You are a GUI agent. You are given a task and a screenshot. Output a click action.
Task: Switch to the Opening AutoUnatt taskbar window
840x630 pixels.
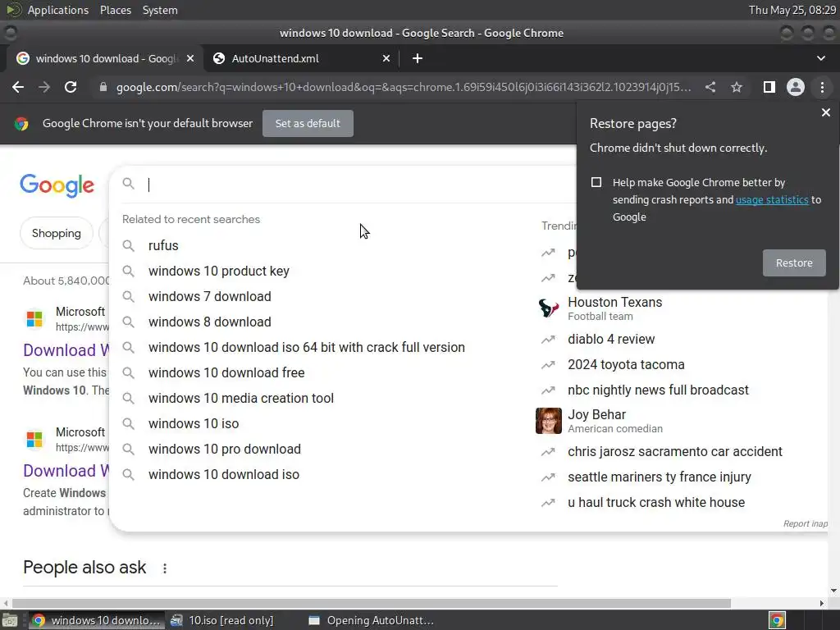pyautogui.click(x=372, y=620)
